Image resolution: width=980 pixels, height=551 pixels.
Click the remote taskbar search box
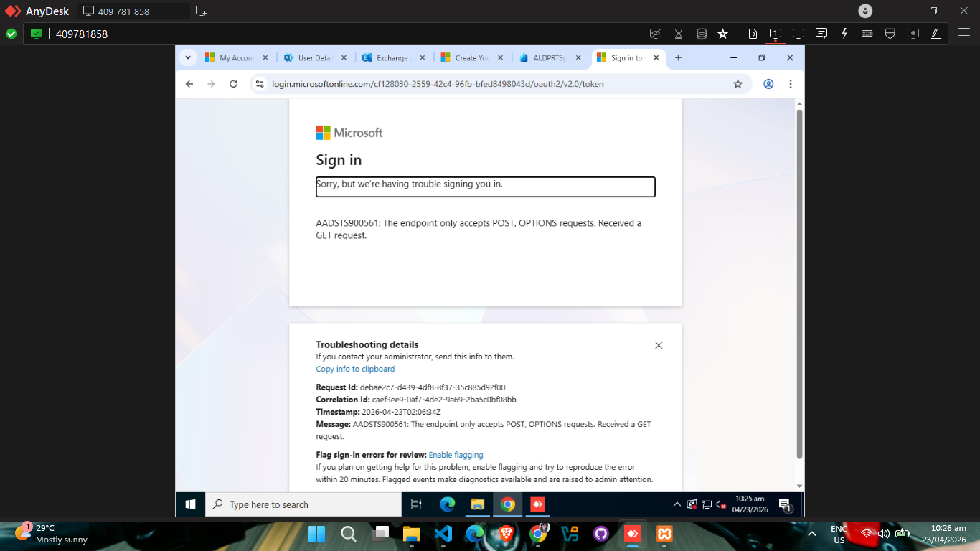pyautogui.click(x=303, y=504)
